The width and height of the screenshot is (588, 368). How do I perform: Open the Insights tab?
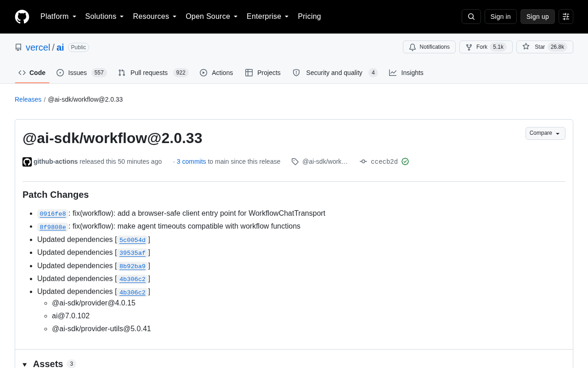[x=406, y=73]
